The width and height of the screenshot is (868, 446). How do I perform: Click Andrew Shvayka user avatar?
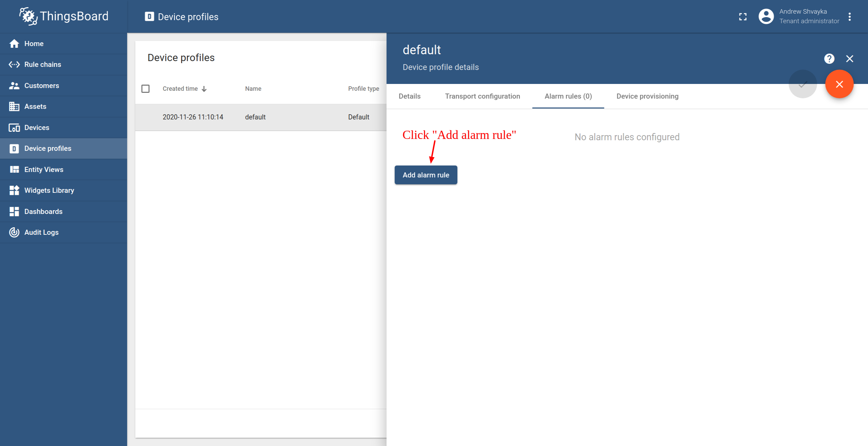click(766, 16)
